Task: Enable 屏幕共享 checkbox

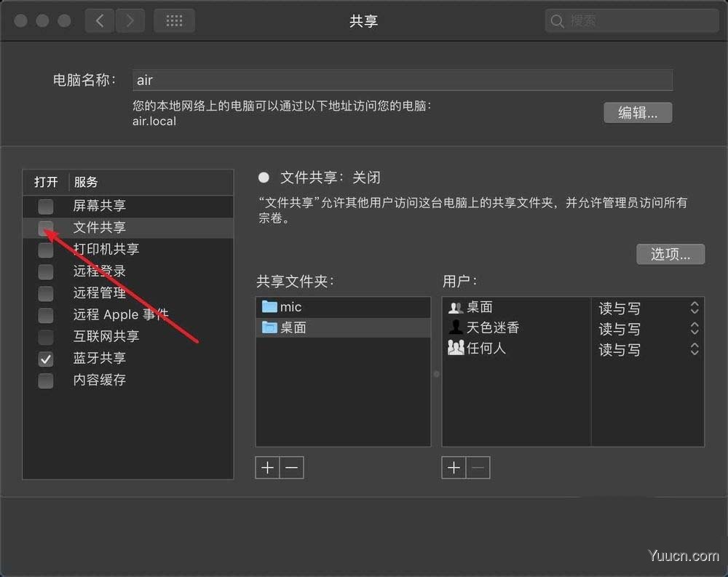Action: pos(45,206)
